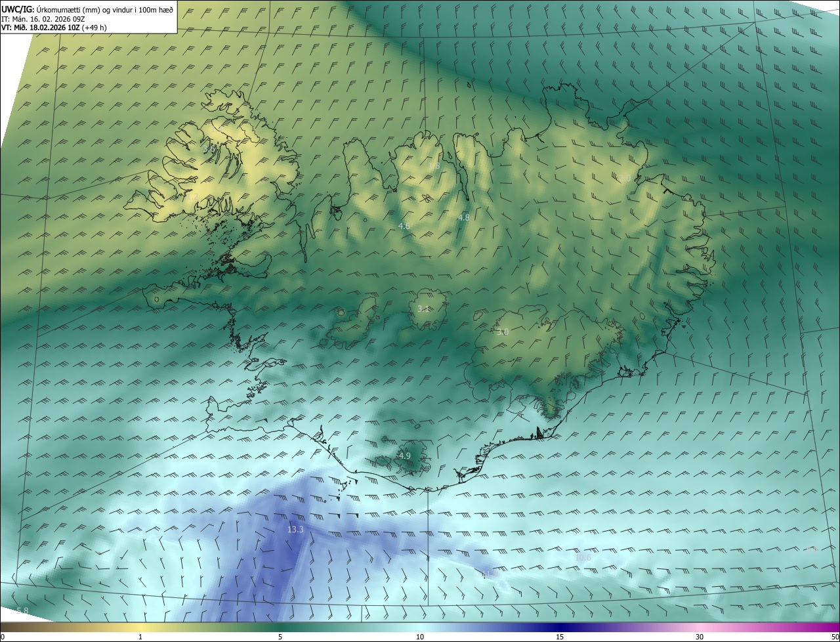Click the initial time line 'IT: Mán. 16. 02. 2026 09Z'
Image resolution: width=840 pixels, height=642 pixels.
43,19
